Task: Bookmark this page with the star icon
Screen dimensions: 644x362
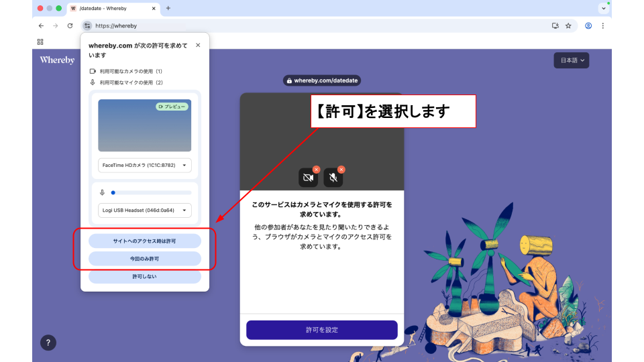Action: (x=568, y=26)
